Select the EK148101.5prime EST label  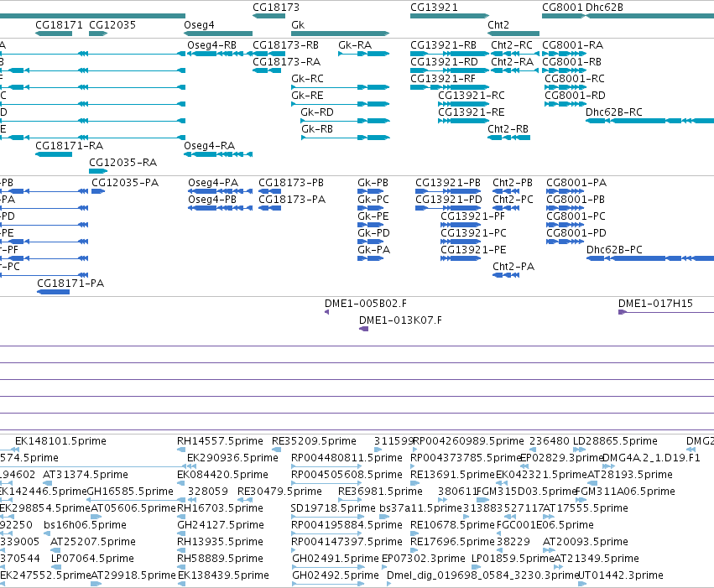click(x=60, y=441)
